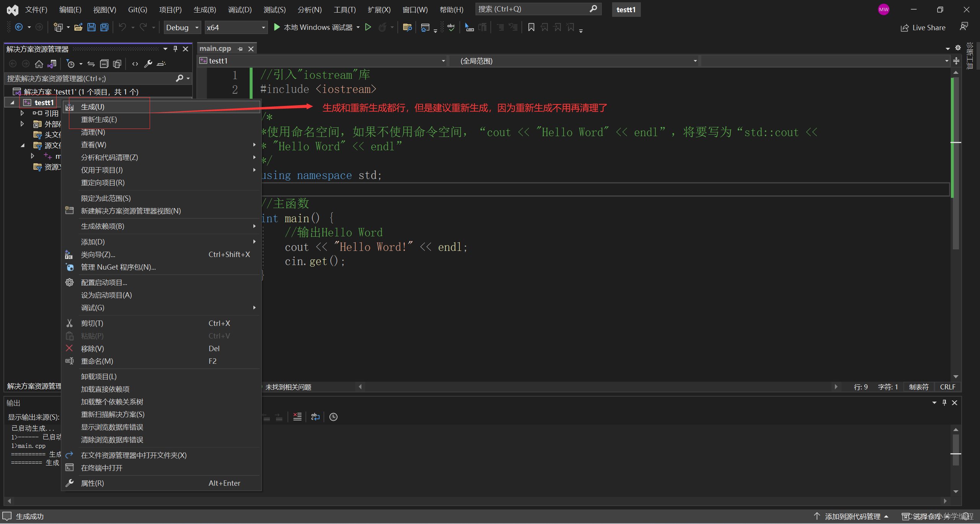Select 清理(N) from the context menu
The width and height of the screenshot is (980, 524).
162,132
